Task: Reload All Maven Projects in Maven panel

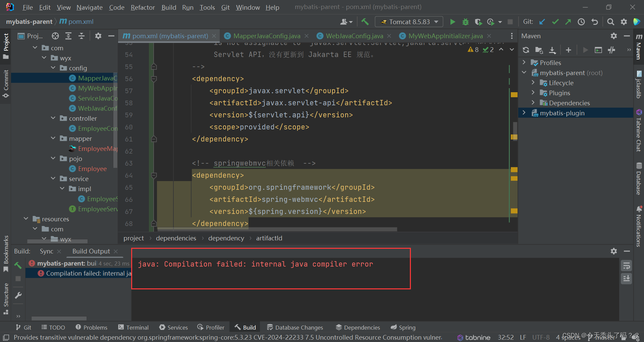Action: 526,50
